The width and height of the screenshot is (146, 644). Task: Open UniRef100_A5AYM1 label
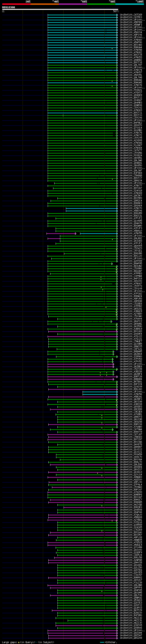coord(131,75)
